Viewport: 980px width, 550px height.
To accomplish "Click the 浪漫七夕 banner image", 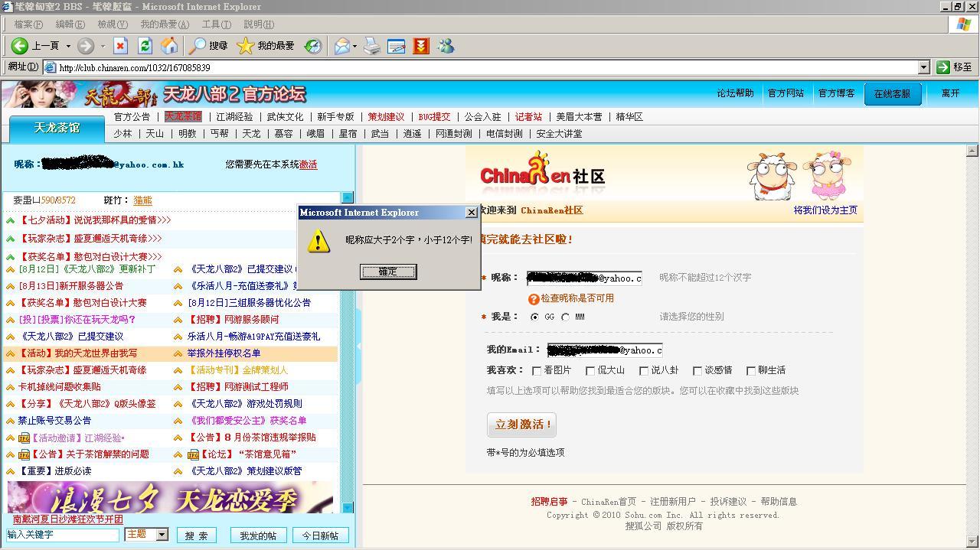I will coord(170,497).
